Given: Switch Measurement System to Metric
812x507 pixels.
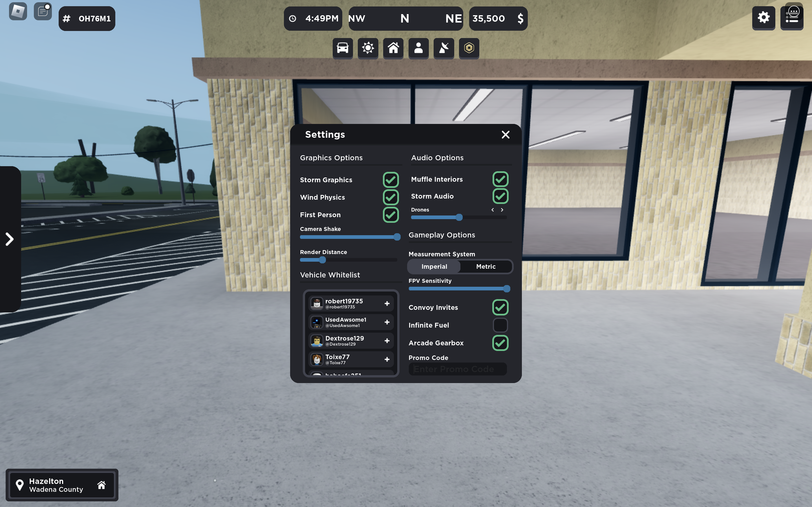Looking at the screenshot, I should pos(486,266).
